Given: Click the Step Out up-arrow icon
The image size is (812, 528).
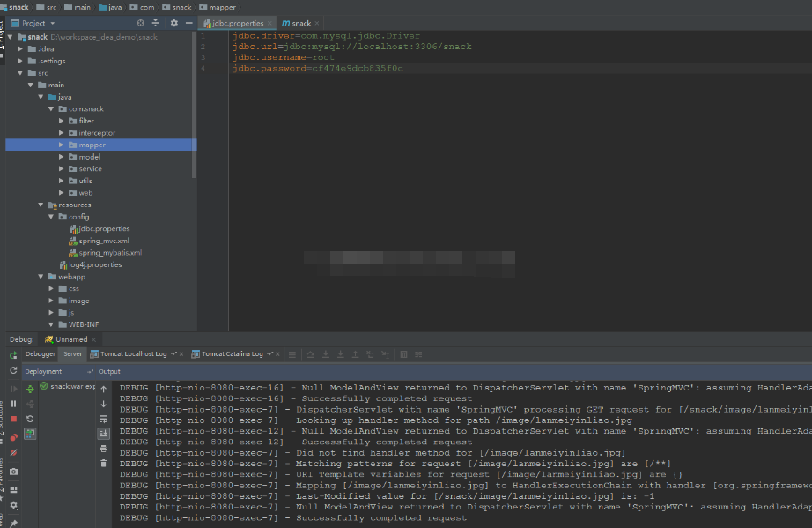Looking at the screenshot, I should (x=355, y=354).
